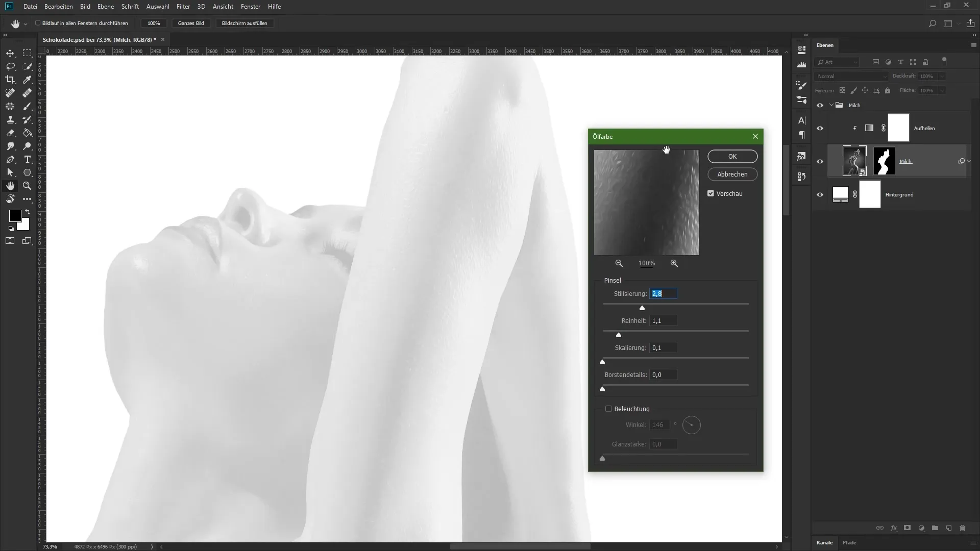Add layer mask icon at panel bottom
Viewport: 980px width, 551px height.
pos(908,528)
